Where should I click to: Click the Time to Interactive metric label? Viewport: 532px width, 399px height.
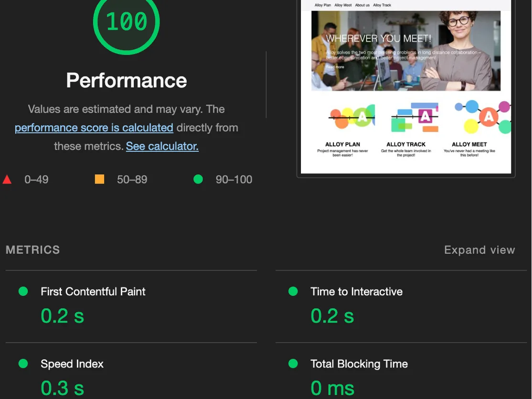[356, 291]
